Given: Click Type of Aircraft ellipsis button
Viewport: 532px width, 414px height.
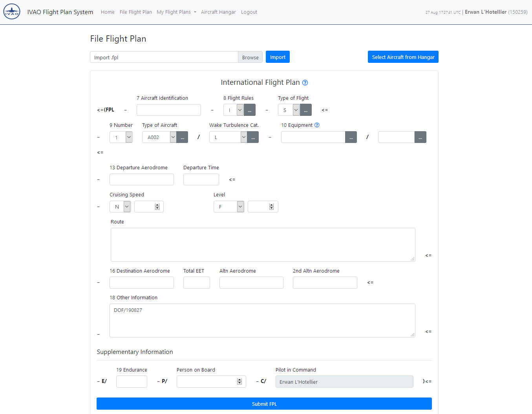Looking at the screenshot, I should click(182, 137).
